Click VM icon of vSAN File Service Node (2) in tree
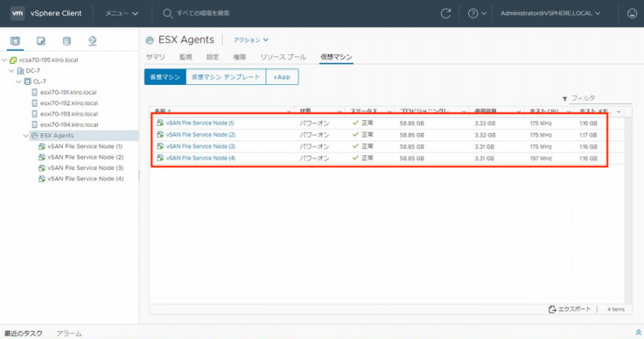 pos(42,157)
